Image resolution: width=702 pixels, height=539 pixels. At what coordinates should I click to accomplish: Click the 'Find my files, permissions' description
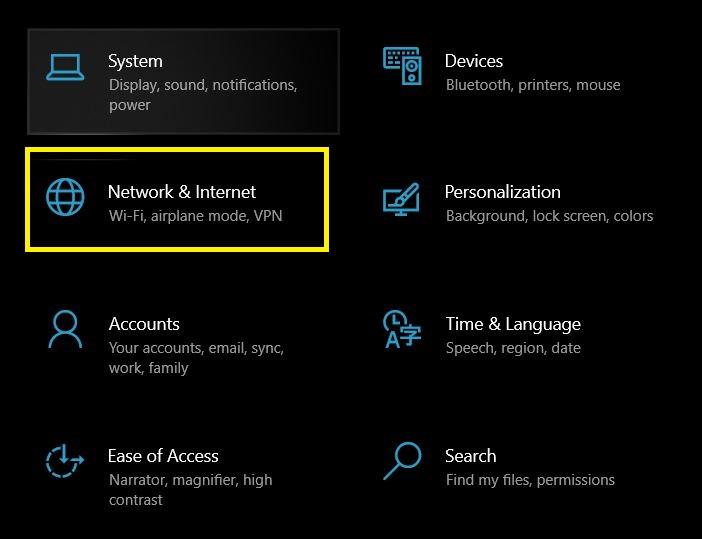[530, 480]
